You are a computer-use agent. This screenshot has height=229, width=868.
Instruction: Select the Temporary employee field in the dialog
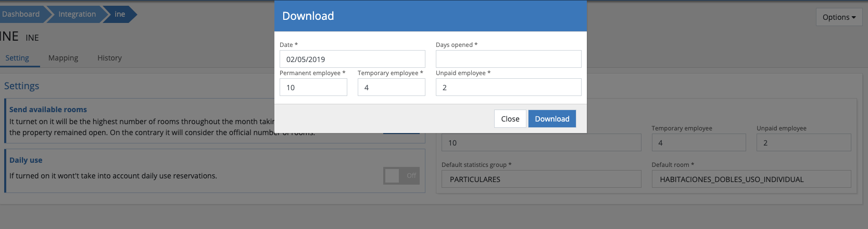pyautogui.click(x=391, y=87)
